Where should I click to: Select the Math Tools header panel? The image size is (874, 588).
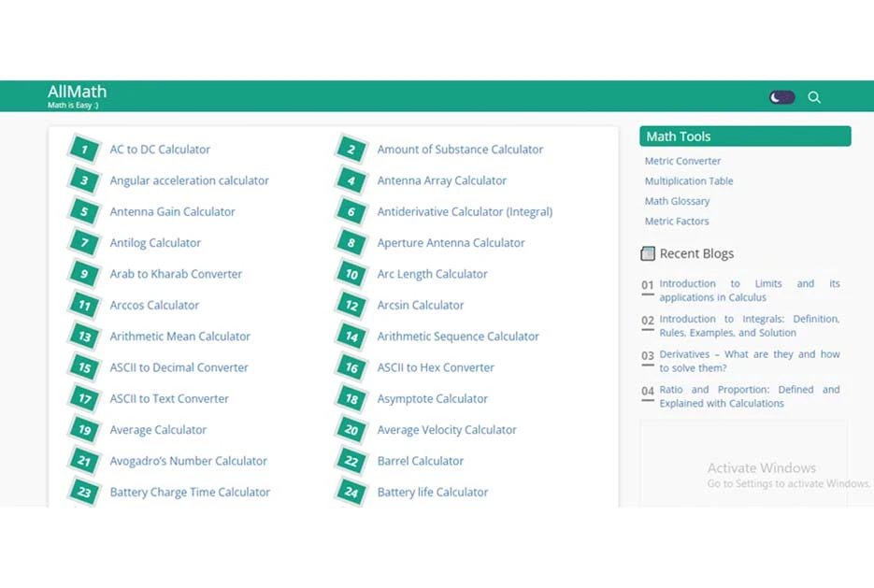(x=745, y=136)
